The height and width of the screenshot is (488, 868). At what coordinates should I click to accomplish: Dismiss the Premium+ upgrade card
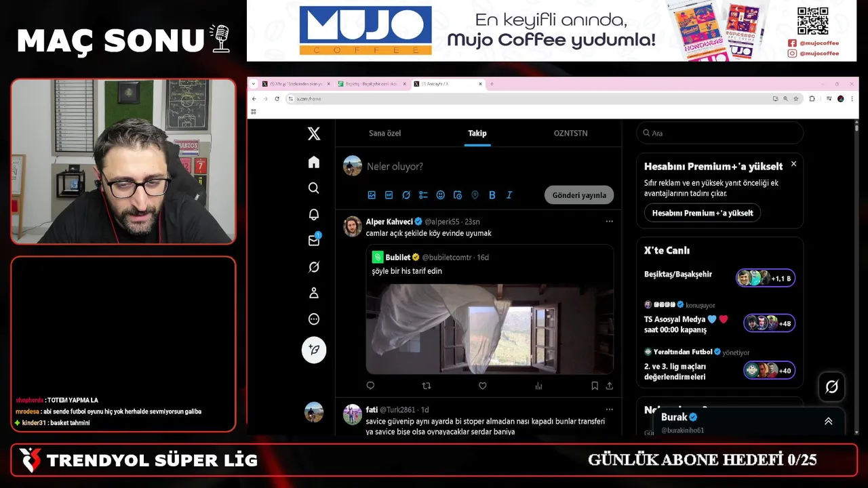[793, 164]
